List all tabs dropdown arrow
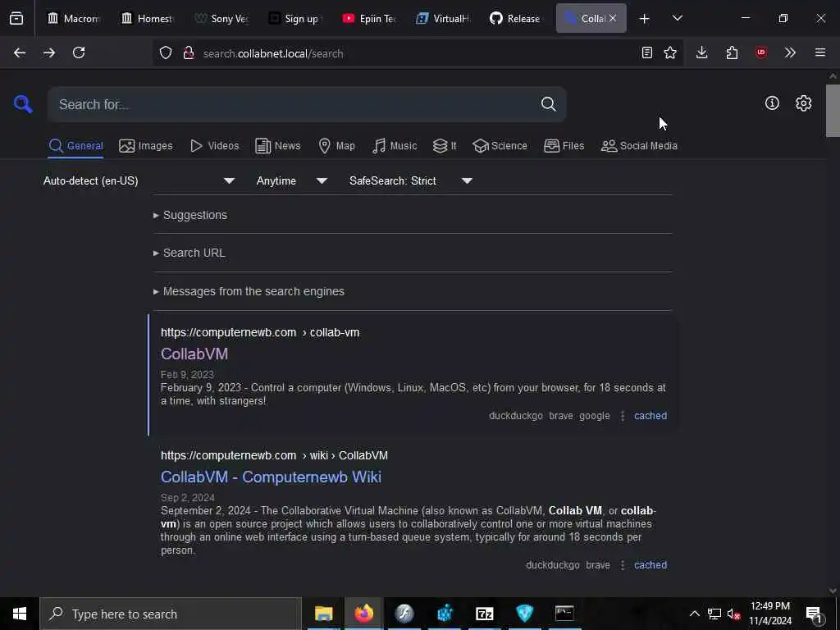Image resolution: width=840 pixels, height=630 pixels. click(x=678, y=18)
